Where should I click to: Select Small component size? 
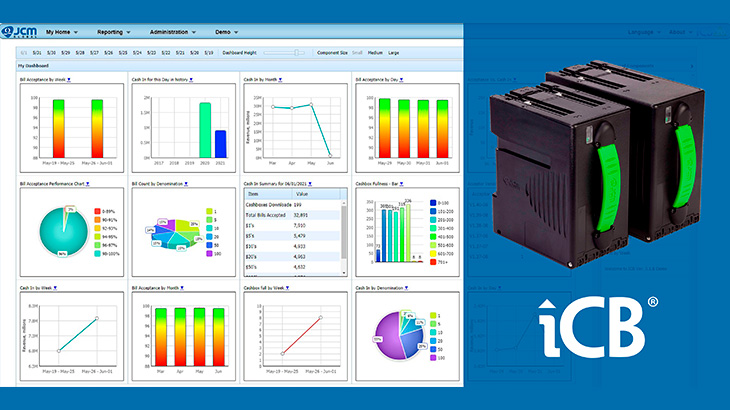358,51
